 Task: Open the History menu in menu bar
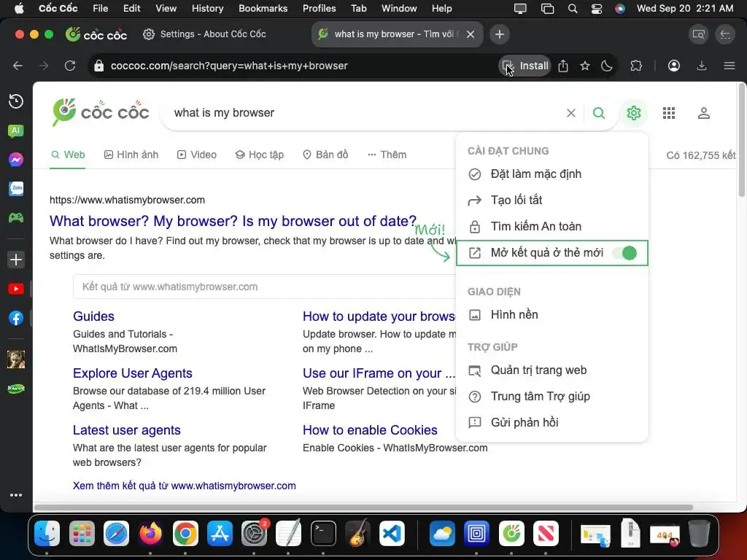[207, 8]
